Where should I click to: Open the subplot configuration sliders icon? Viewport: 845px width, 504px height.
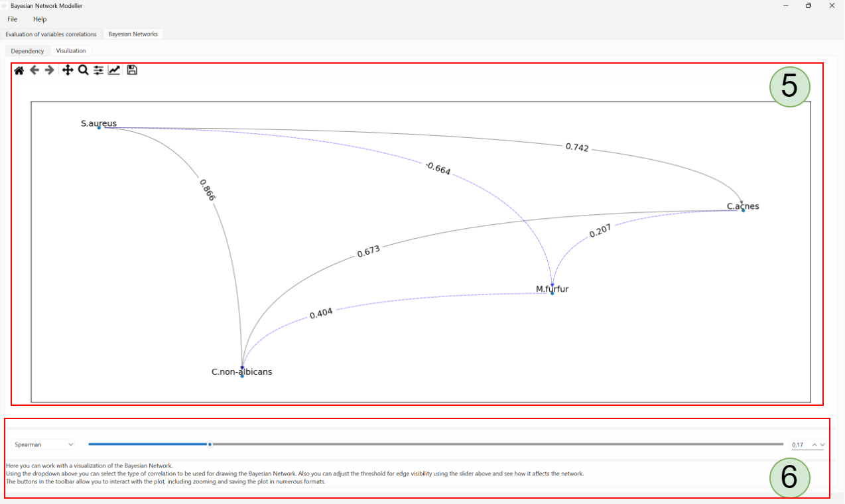(x=98, y=70)
